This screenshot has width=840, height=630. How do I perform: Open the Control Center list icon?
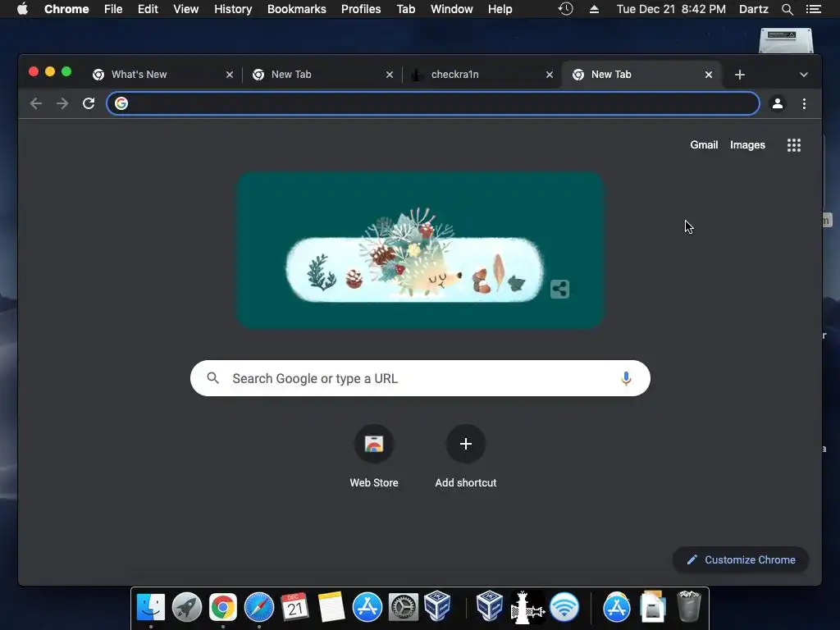coord(813,9)
